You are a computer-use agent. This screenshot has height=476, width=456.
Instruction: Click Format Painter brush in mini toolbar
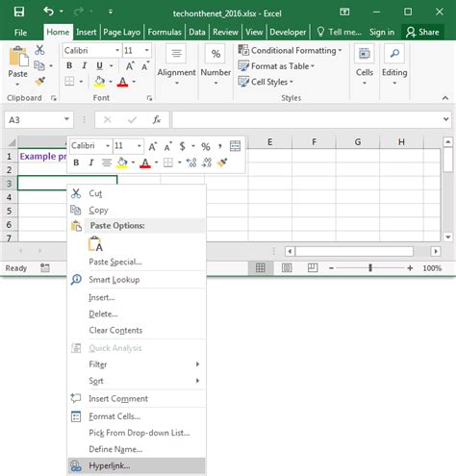tap(222, 163)
